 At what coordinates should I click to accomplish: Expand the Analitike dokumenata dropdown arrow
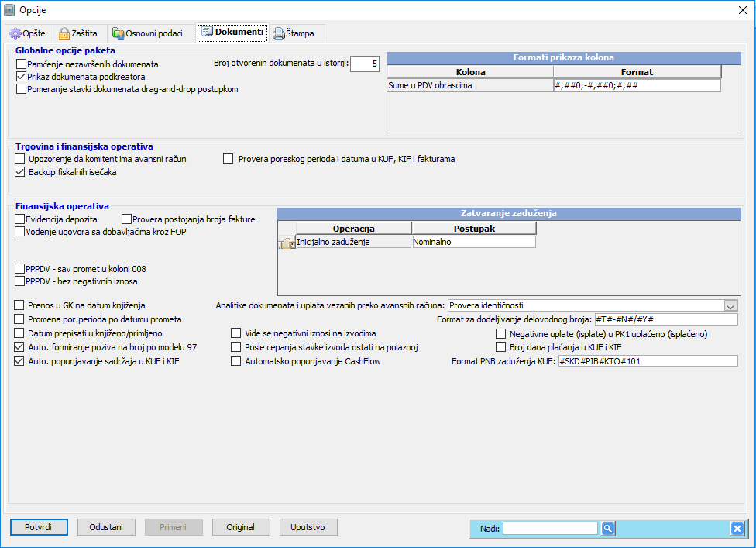730,306
